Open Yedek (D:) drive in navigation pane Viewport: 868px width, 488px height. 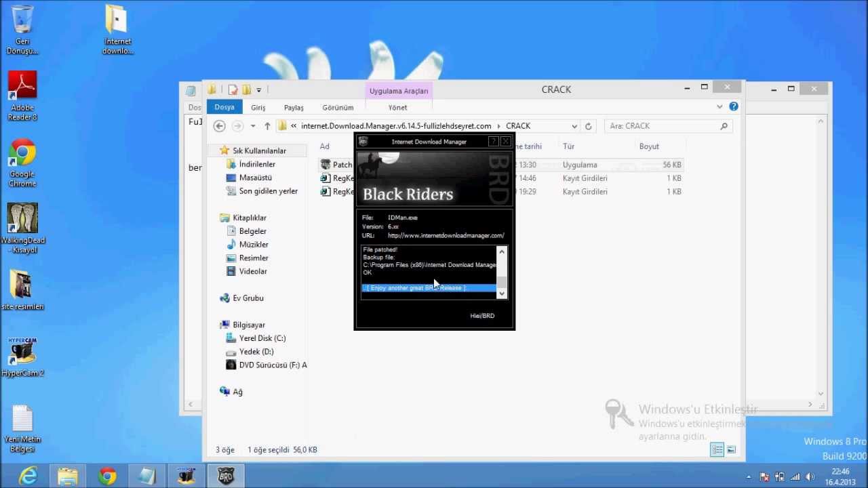(256, 352)
